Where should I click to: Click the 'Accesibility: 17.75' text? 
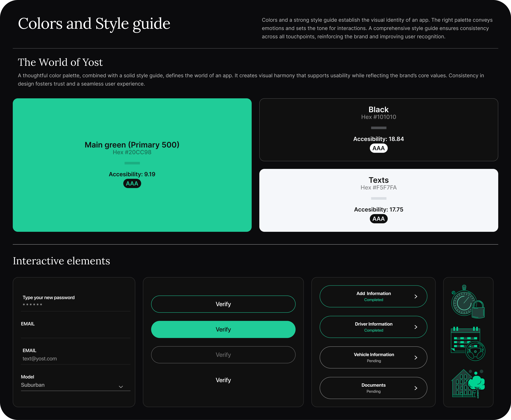(x=379, y=209)
